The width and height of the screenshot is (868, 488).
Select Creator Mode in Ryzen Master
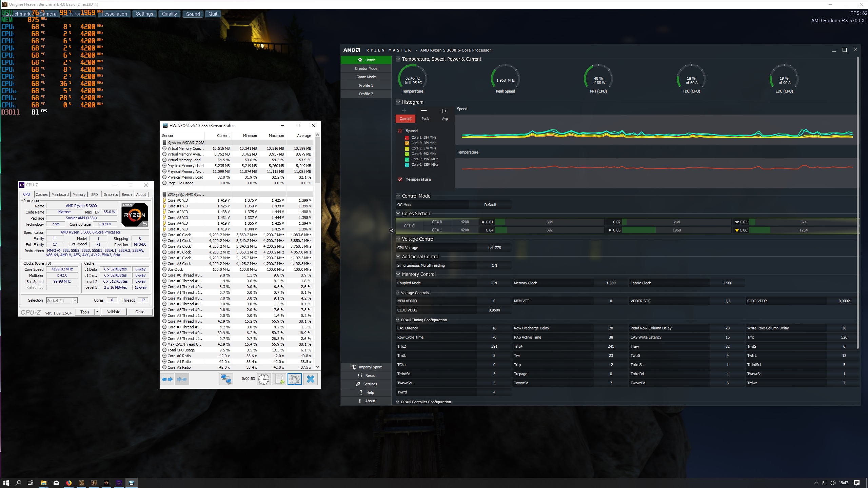point(366,68)
